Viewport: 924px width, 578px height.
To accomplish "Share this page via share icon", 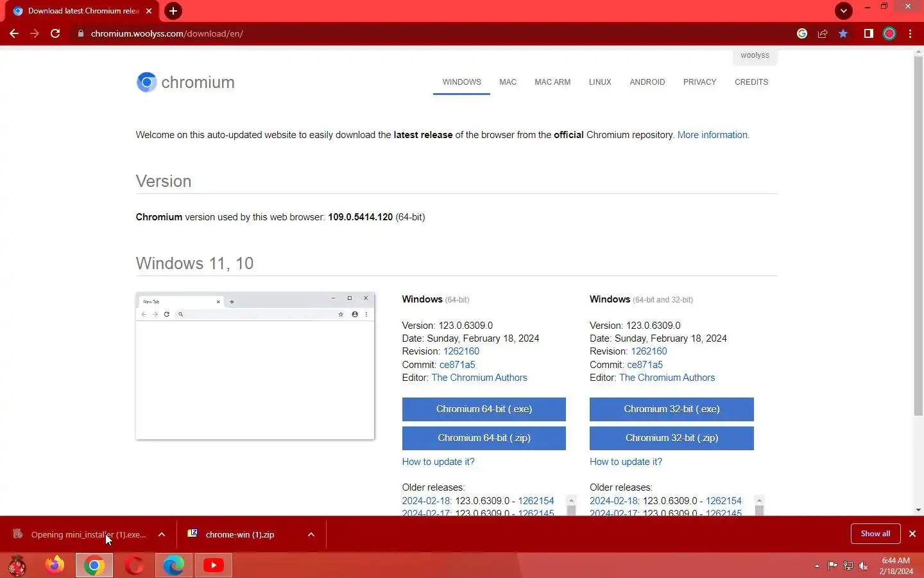I will (823, 33).
